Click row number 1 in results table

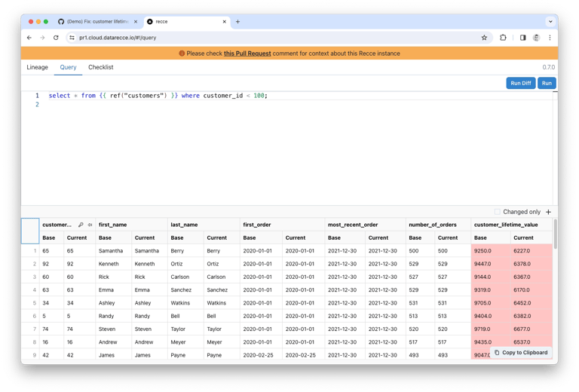[30, 250]
